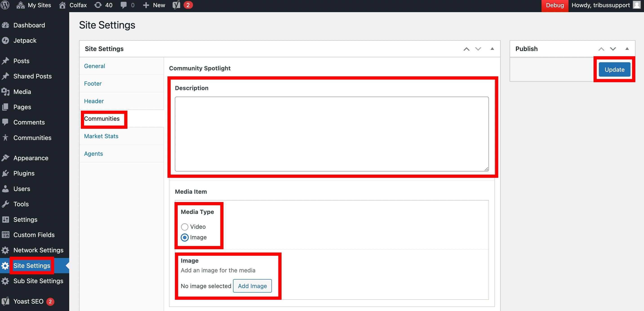Click the Plugins plug icon
Image resolution: width=644 pixels, height=311 pixels.
click(x=5, y=173)
